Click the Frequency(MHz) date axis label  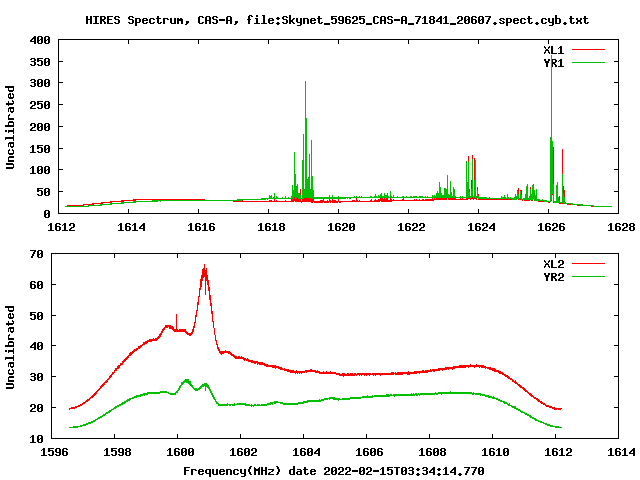pos(333,471)
